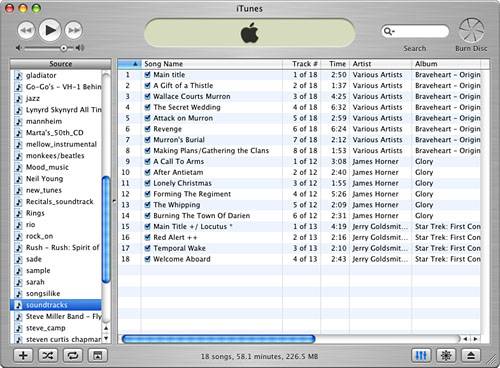Turn on the visualizer button
The width and height of the screenshot is (500, 368).
[x=446, y=355]
